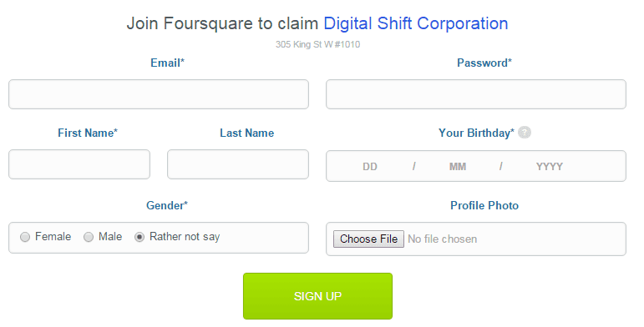Focus the Email input field
The height and width of the screenshot is (327, 644).
(159, 94)
